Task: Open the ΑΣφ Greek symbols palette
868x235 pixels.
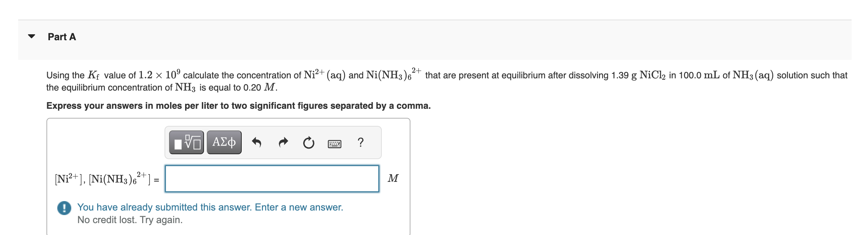Action: pyautogui.click(x=224, y=143)
